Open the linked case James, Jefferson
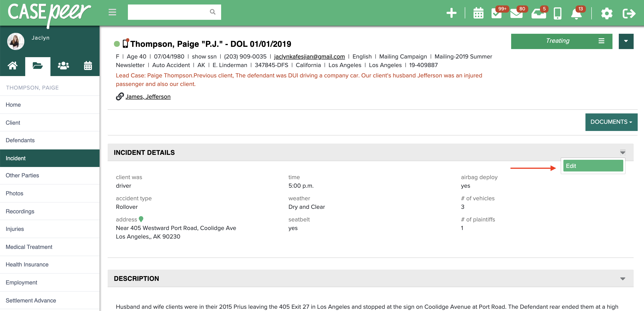The width and height of the screenshot is (644, 311). (148, 96)
